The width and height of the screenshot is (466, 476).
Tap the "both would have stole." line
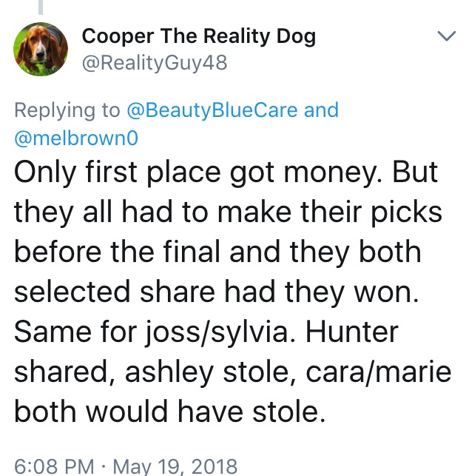click(x=170, y=412)
